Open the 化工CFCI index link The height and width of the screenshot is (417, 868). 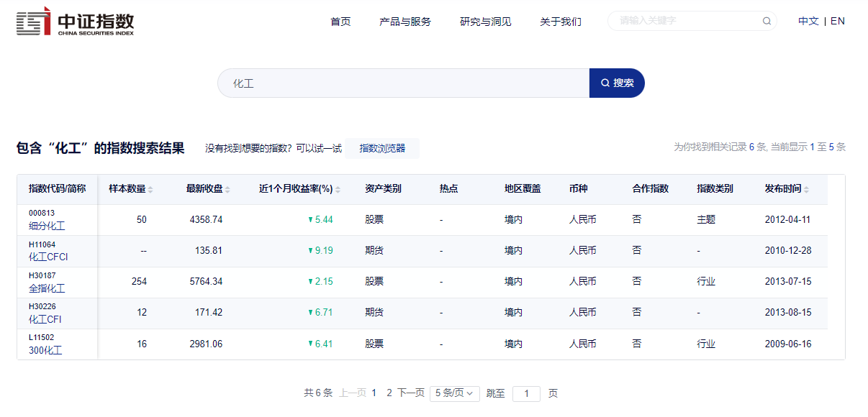[48, 257]
